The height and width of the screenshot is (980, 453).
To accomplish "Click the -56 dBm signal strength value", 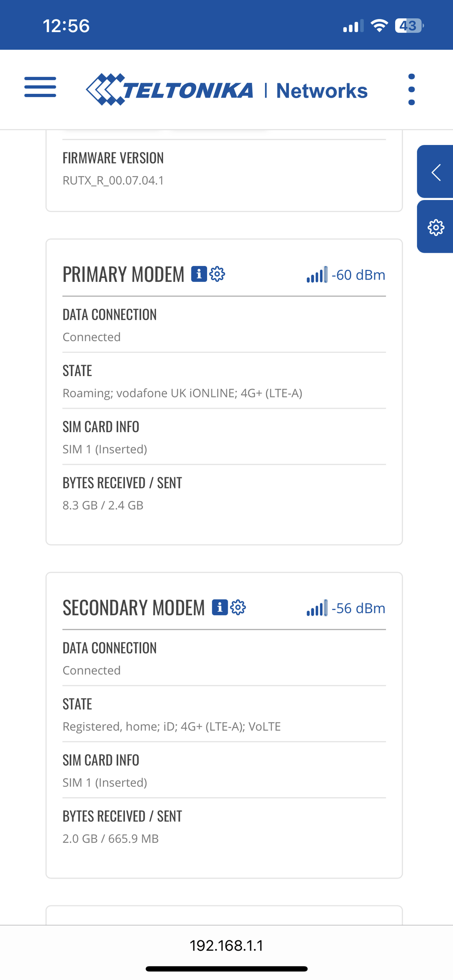I will (358, 609).
